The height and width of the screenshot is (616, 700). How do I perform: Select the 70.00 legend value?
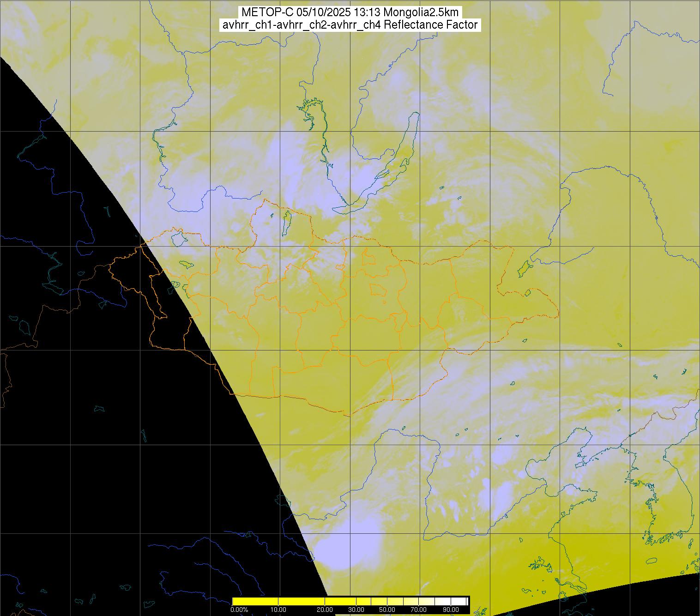click(x=418, y=610)
